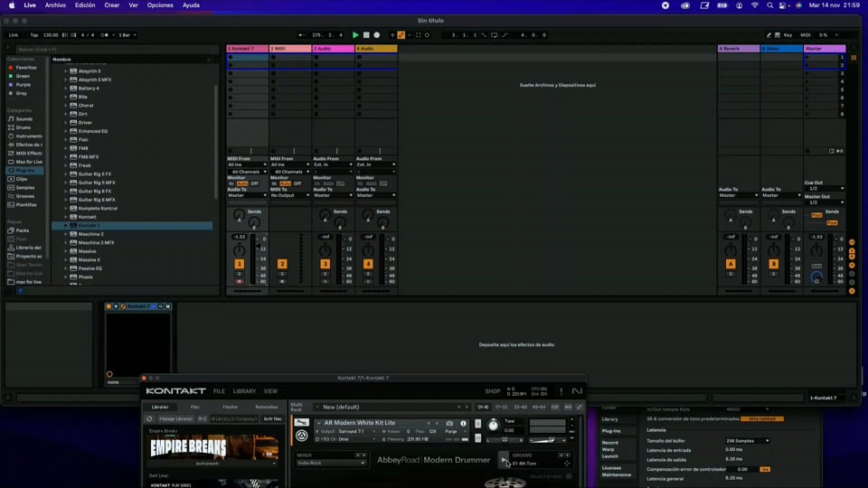This screenshot has height=488, width=868.
Task: Open the Grooves category in browser
Action: 25,196
